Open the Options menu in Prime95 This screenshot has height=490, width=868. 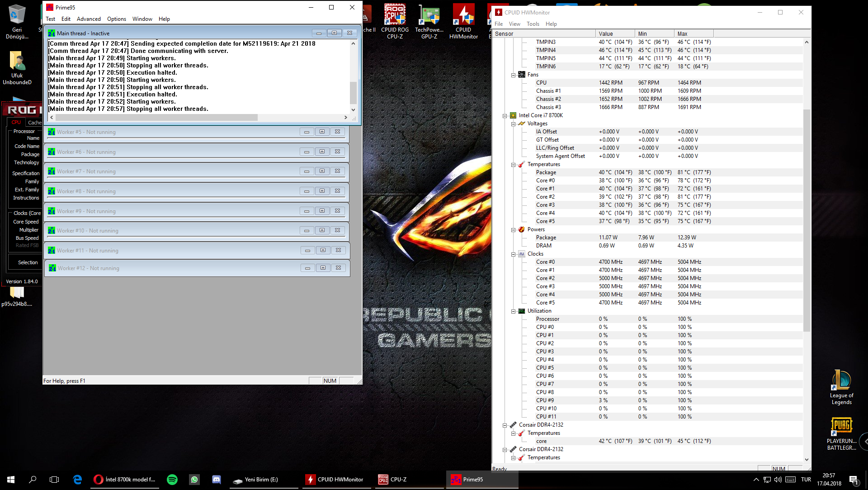(x=117, y=19)
